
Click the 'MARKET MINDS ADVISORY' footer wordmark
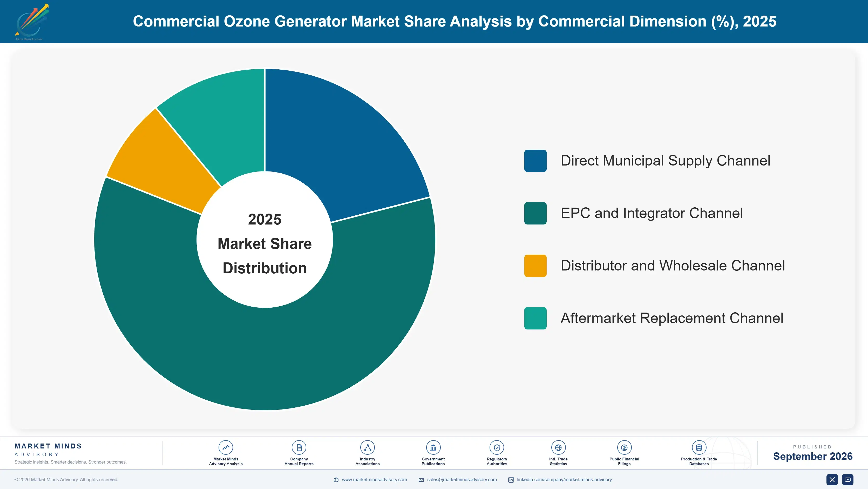48,450
